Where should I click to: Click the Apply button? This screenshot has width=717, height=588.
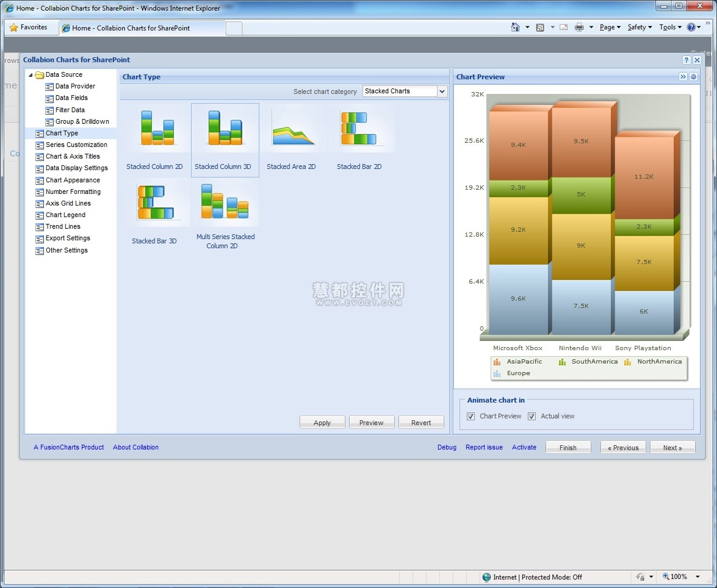pos(322,423)
